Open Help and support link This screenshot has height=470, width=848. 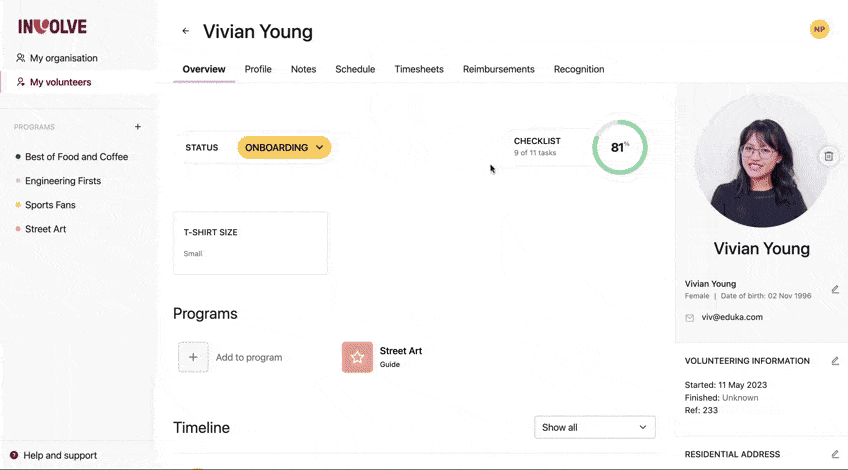coord(60,455)
